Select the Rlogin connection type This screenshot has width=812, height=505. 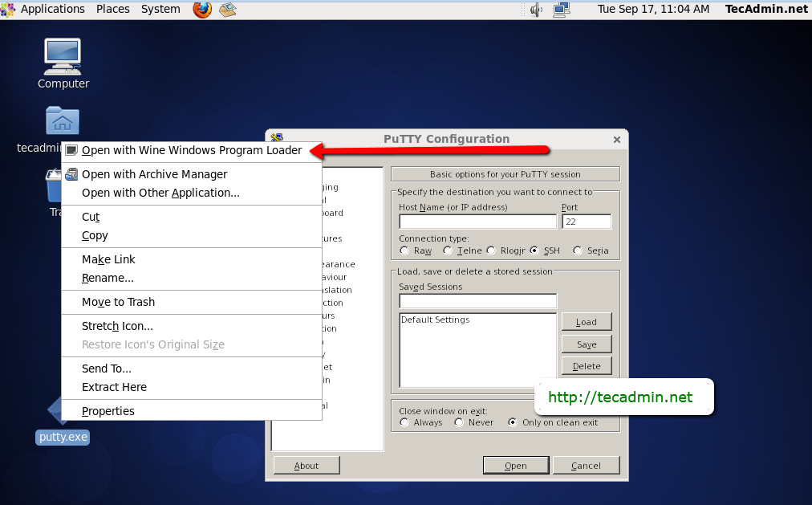[491, 250]
